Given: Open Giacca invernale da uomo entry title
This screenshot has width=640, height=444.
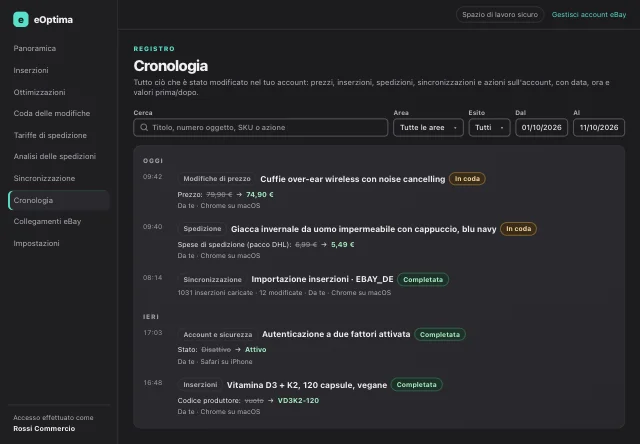Looking at the screenshot, I should coord(364,229).
